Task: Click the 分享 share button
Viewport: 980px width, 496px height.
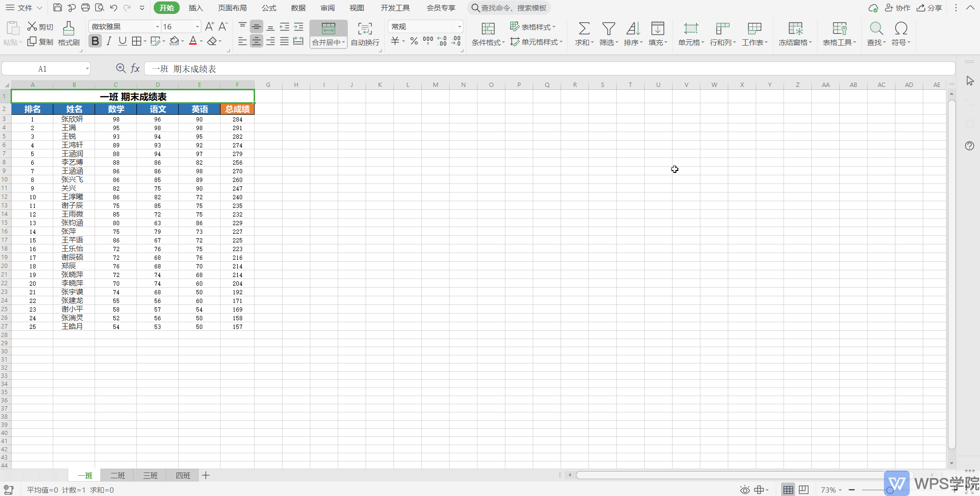Action: [930, 8]
